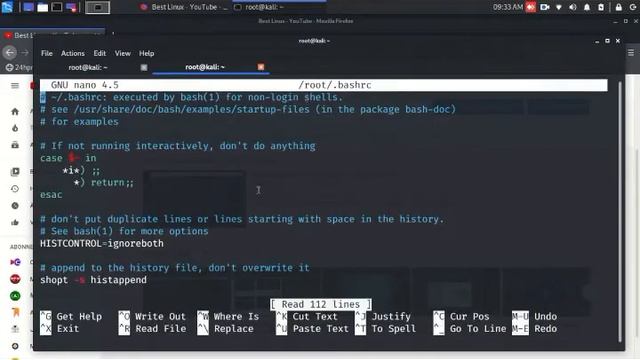Open the terminal File menu
This screenshot has height=360, width=640.
click(47, 53)
